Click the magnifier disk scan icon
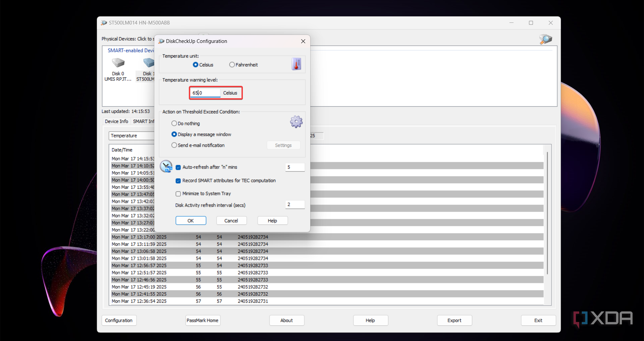This screenshot has width=644, height=341. click(x=545, y=39)
